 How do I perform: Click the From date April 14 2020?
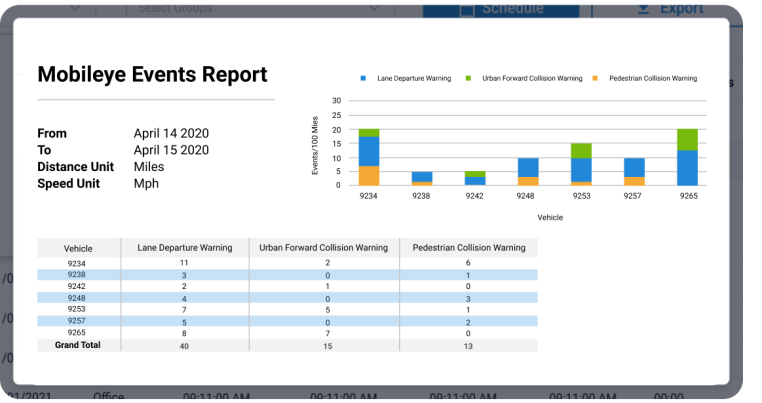coord(172,133)
